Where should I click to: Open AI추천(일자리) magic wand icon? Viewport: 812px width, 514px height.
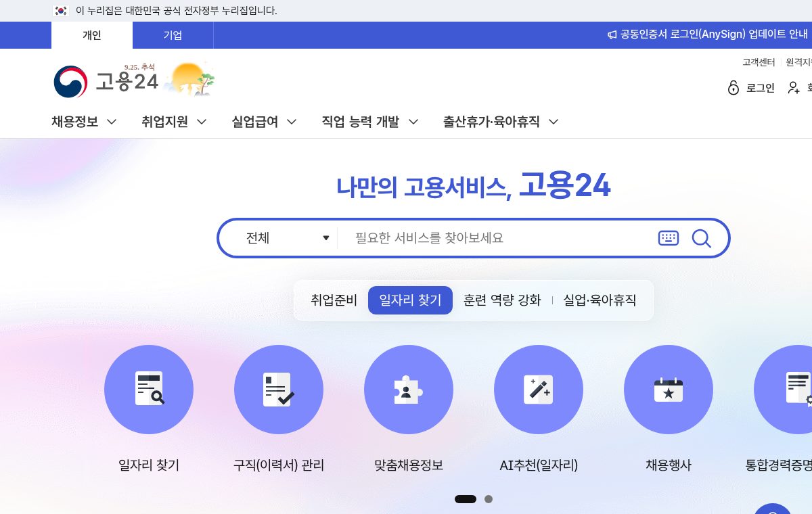pos(539,390)
